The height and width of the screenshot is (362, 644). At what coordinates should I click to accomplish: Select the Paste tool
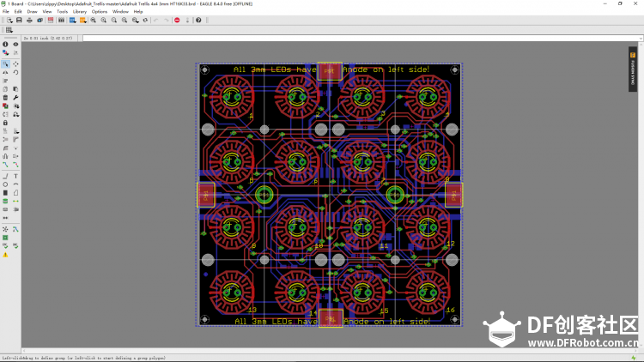pyautogui.click(x=15, y=89)
